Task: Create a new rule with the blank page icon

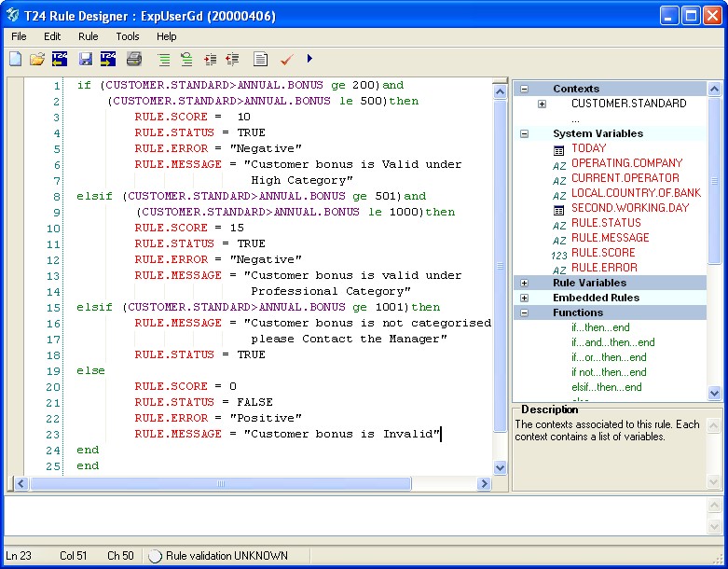Action: click(x=15, y=59)
